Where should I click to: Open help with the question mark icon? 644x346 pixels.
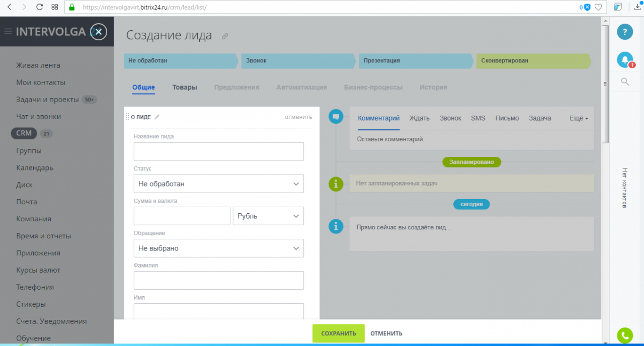(x=625, y=32)
